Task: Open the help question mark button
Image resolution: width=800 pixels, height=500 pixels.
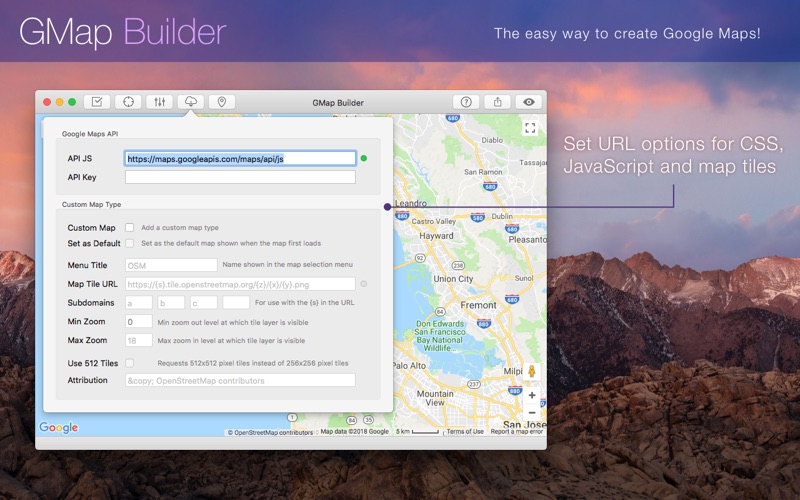Action: 466,102
